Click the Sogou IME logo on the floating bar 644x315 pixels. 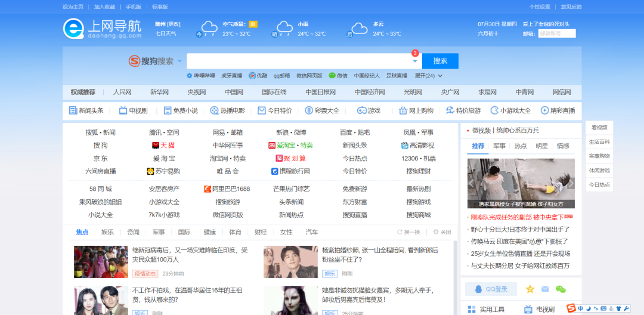pyautogui.click(x=572, y=308)
